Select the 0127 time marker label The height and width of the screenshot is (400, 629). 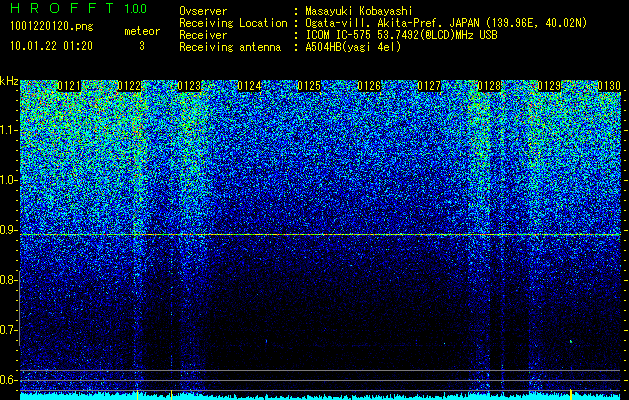click(x=429, y=86)
